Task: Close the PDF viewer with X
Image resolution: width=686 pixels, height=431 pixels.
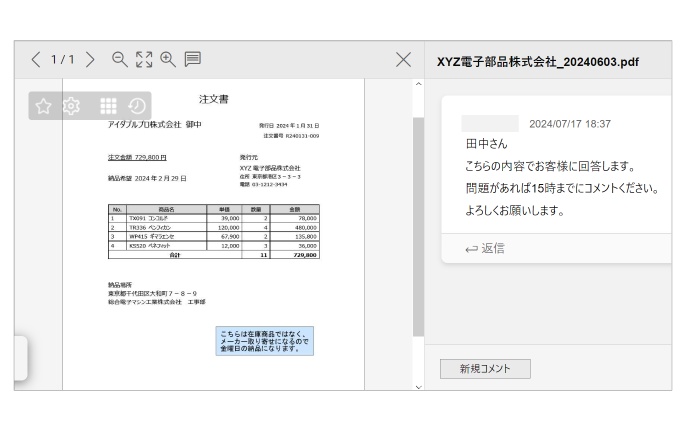Action: click(x=403, y=60)
